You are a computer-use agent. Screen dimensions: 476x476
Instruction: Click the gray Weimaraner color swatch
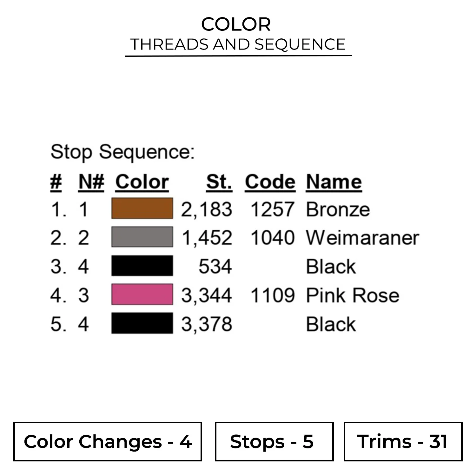point(142,237)
